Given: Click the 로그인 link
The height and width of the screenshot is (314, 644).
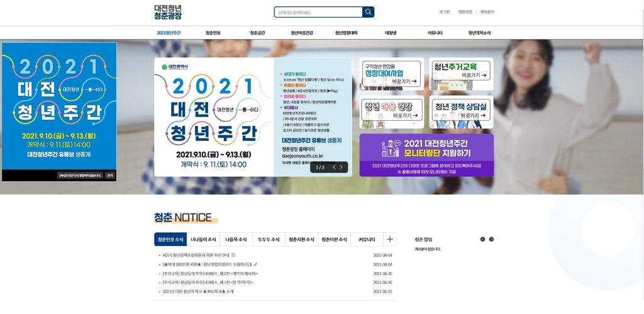Looking at the screenshot, I should point(445,12).
